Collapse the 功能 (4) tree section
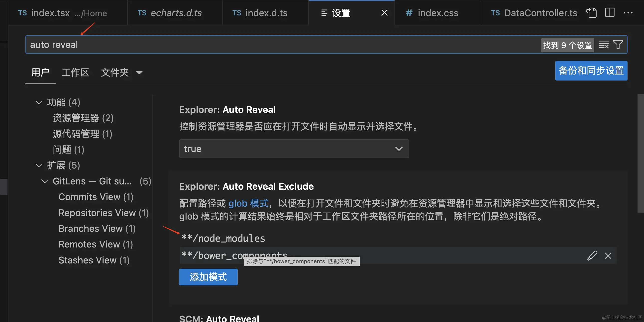Screen dimensions: 644x322 click(x=39, y=102)
